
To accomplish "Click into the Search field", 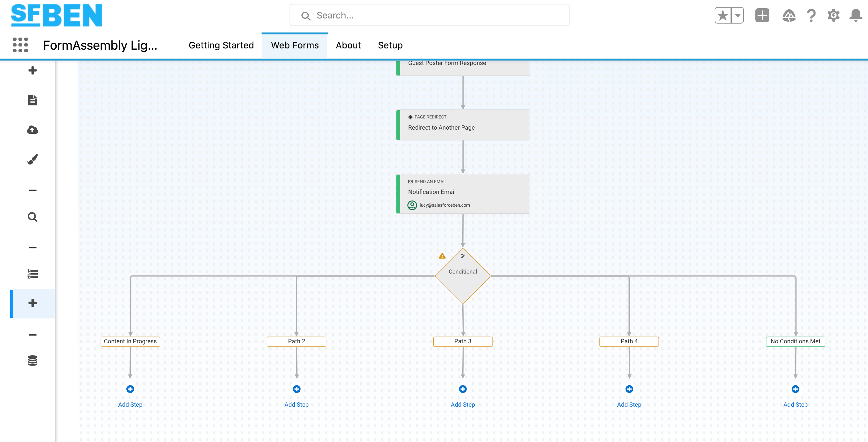I will [429, 15].
